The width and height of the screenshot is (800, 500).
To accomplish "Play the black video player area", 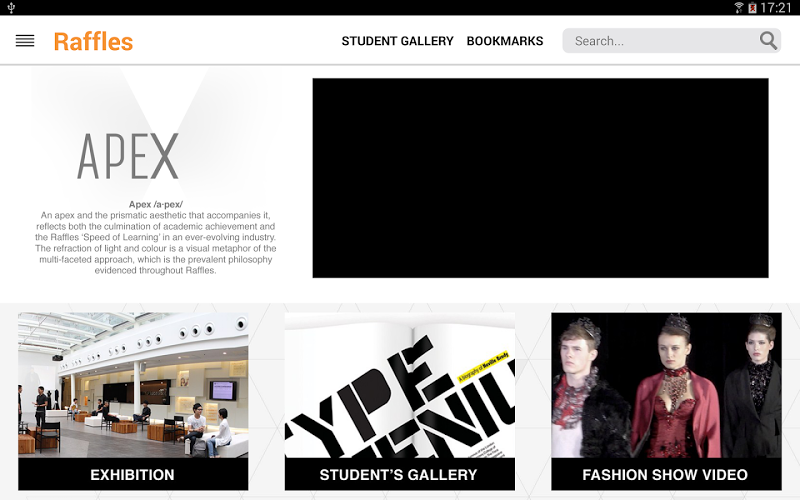I will click(x=540, y=178).
